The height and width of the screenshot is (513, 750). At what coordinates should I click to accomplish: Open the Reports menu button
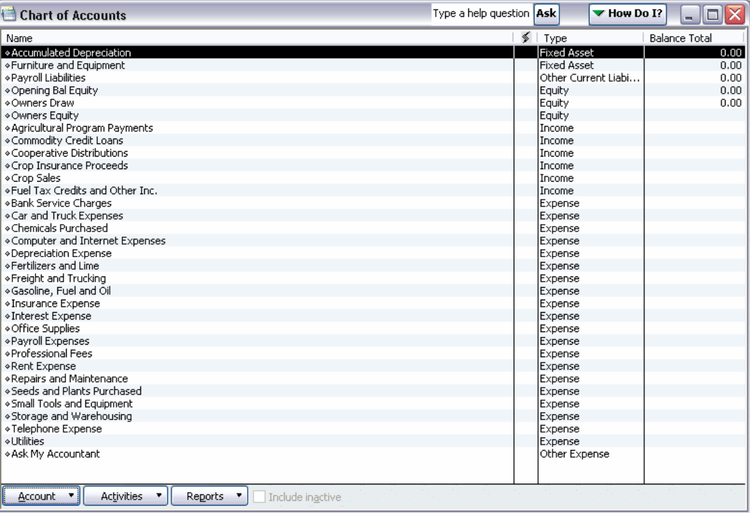[210, 496]
